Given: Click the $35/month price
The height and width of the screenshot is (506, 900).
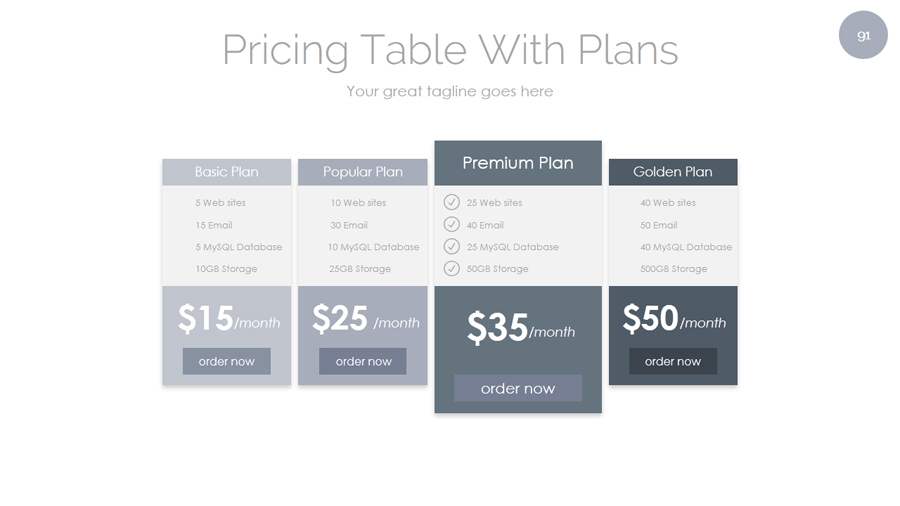Looking at the screenshot, I should pos(520,328).
